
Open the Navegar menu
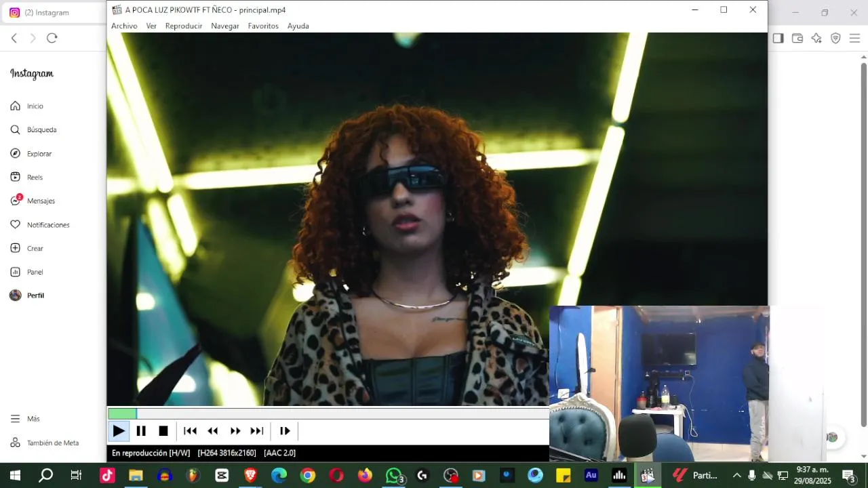[x=225, y=26]
